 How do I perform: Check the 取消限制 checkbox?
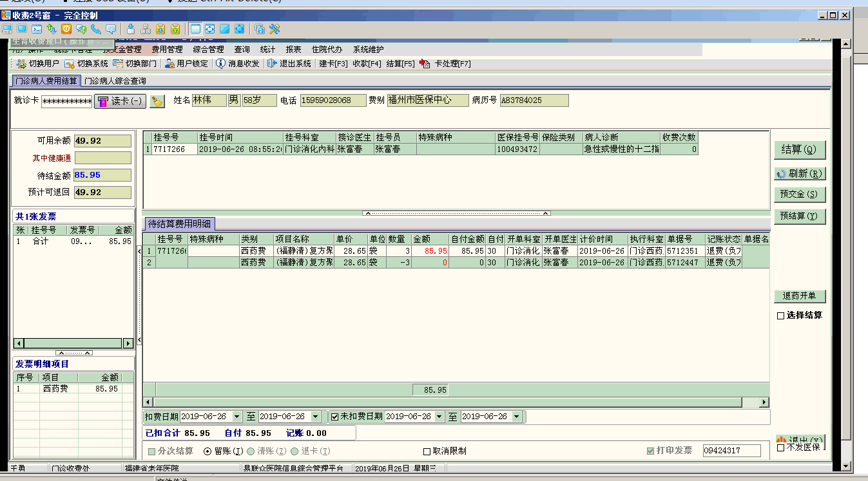pos(427,451)
